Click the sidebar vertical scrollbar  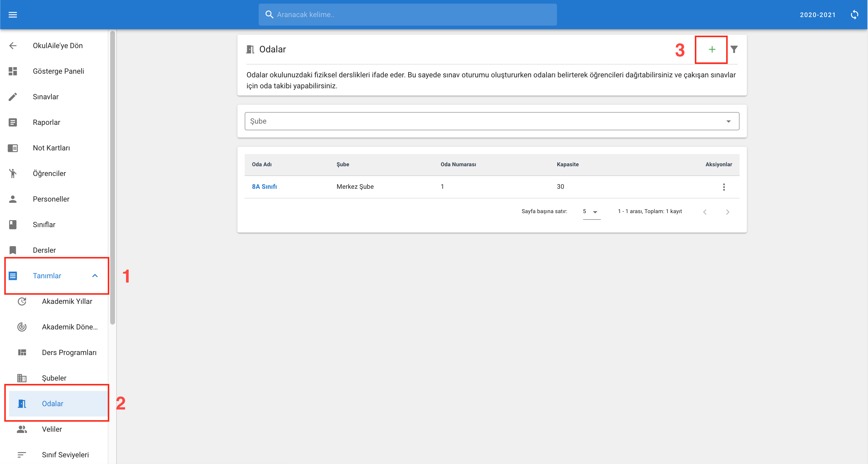pos(113,178)
